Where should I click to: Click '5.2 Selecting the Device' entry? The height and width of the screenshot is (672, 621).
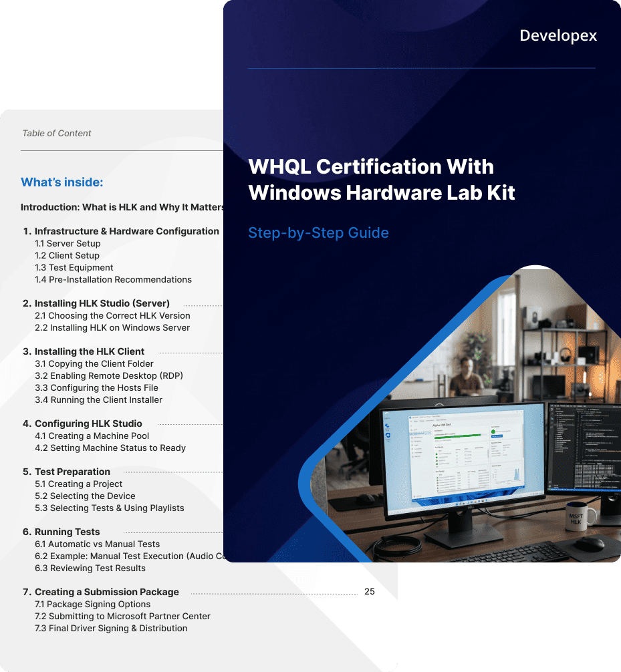85,496
